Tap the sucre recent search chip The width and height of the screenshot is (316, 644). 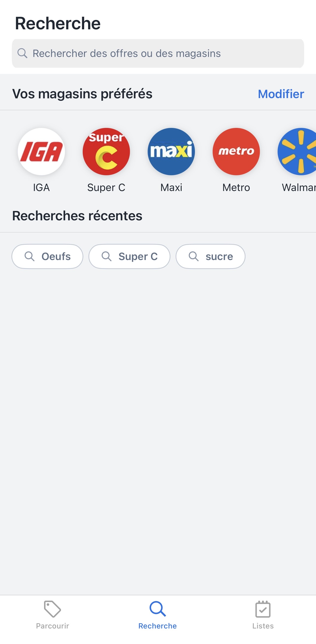210,256
